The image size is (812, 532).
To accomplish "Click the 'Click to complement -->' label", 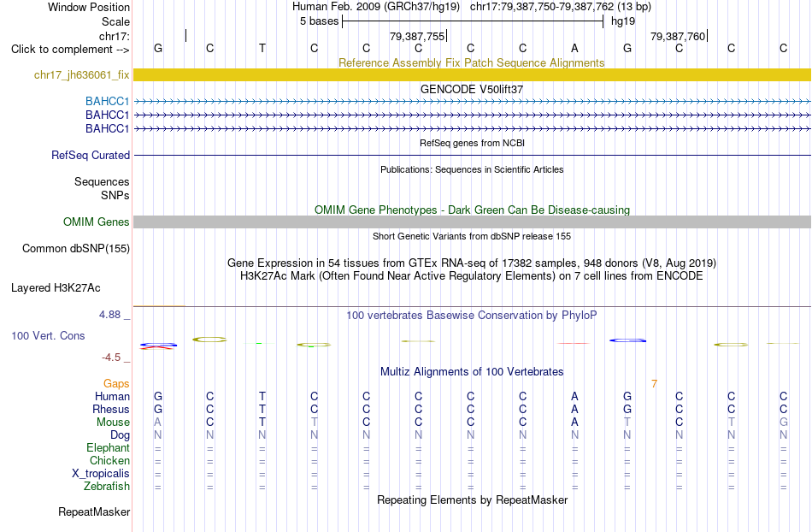I will [x=70, y=50].
